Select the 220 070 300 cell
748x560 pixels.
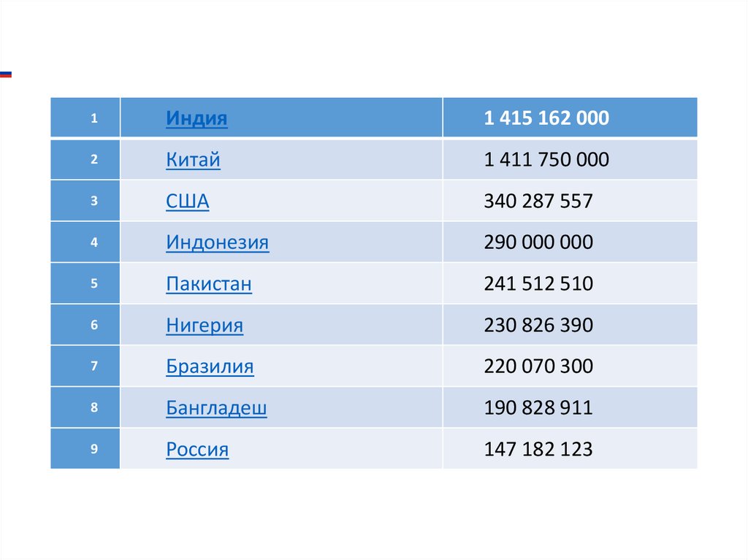[538, 367]
